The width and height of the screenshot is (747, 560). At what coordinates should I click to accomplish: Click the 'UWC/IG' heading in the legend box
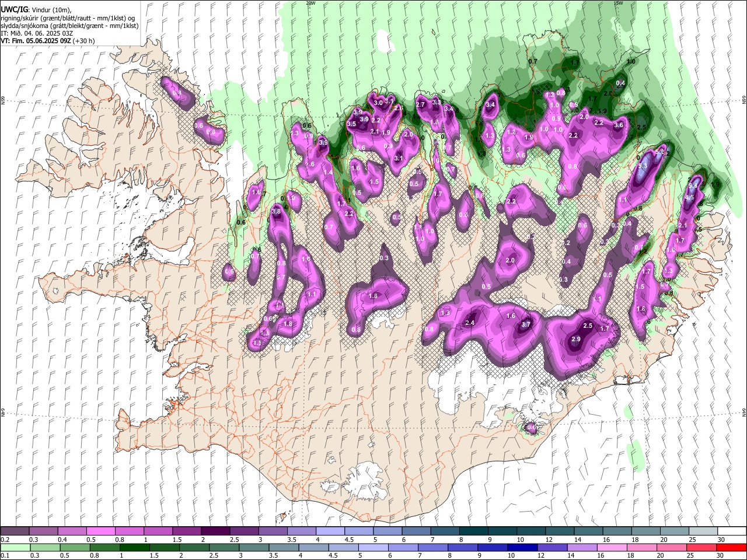pos(14,9)
